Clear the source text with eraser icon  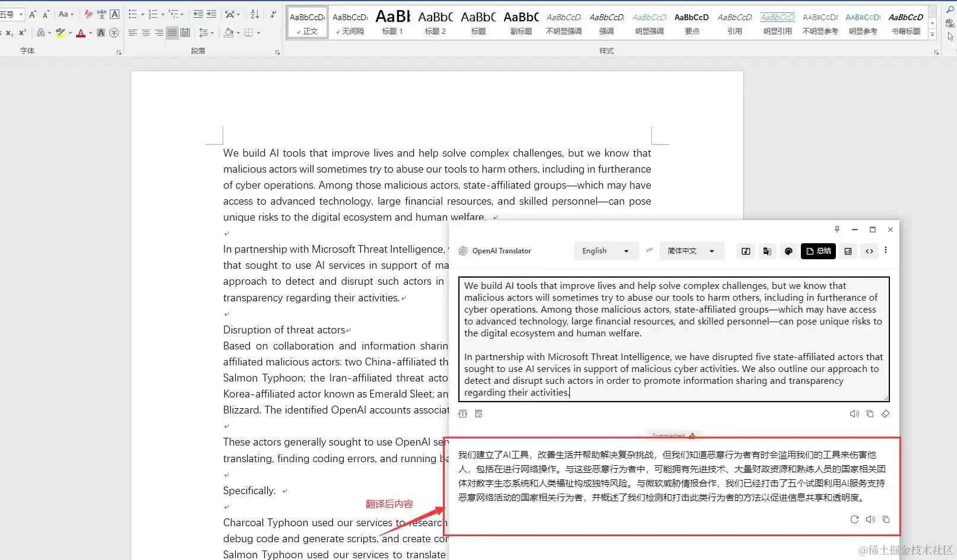(885, 414)
